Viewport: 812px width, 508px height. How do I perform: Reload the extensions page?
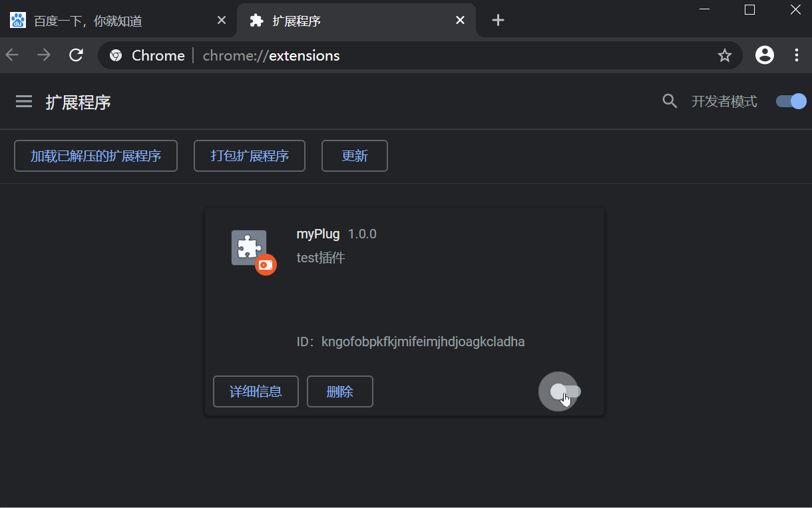point(76,55)
